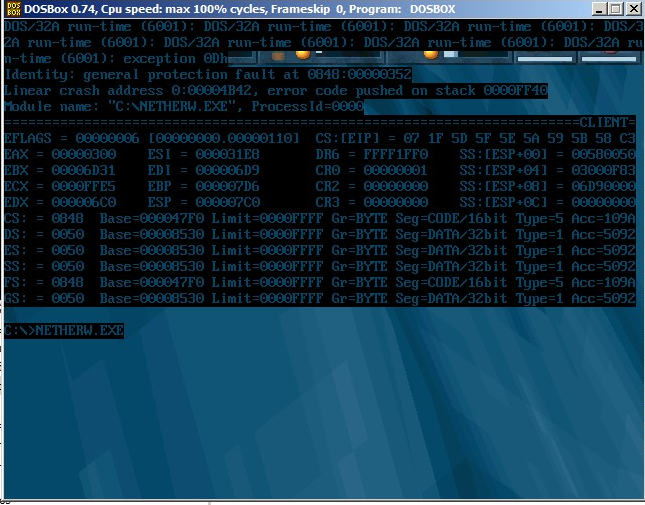The width and height of the screenshot is (645, 505).
Task: Click the 'DS: = 0050' segment row
Action: click(320, 234)
